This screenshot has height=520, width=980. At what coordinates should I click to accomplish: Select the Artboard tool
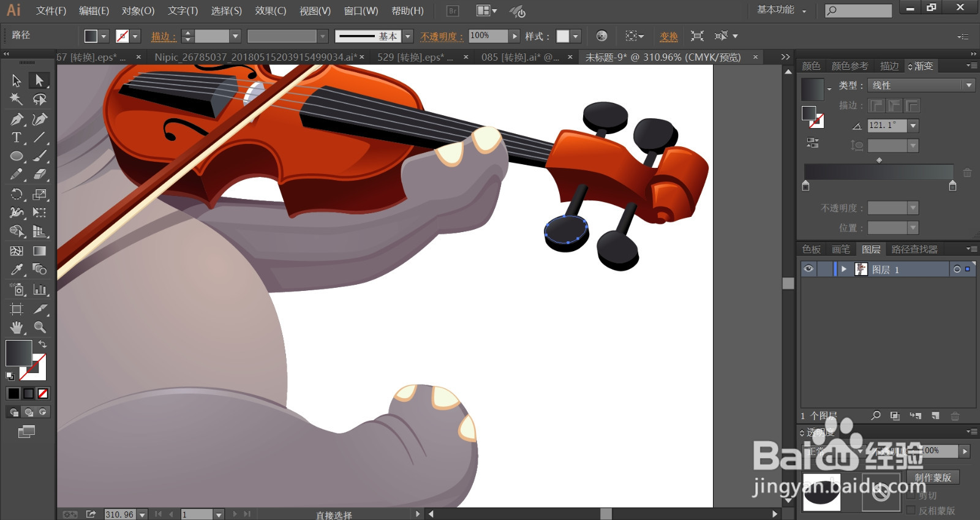point(17,309)
